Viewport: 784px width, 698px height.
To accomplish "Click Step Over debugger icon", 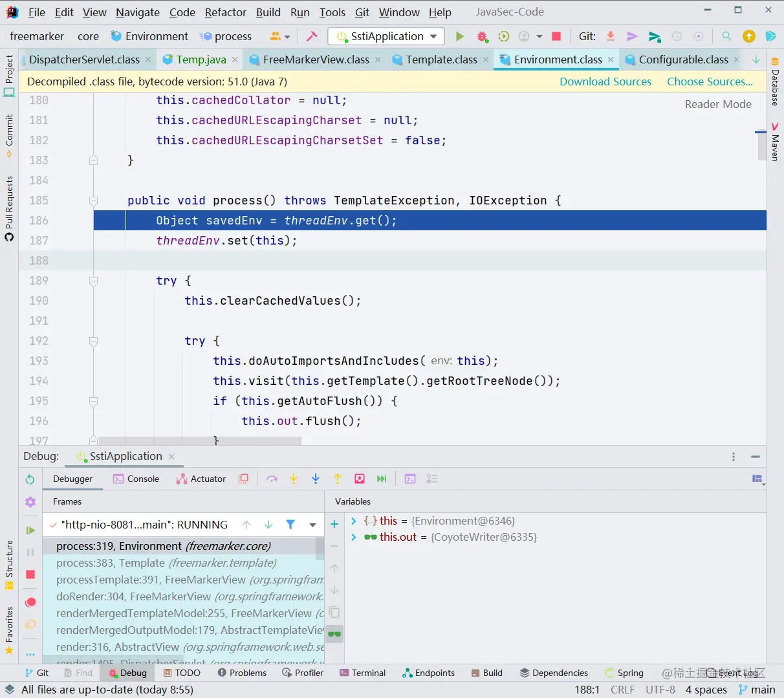I will pyautogui.click(x=272, y=479).
